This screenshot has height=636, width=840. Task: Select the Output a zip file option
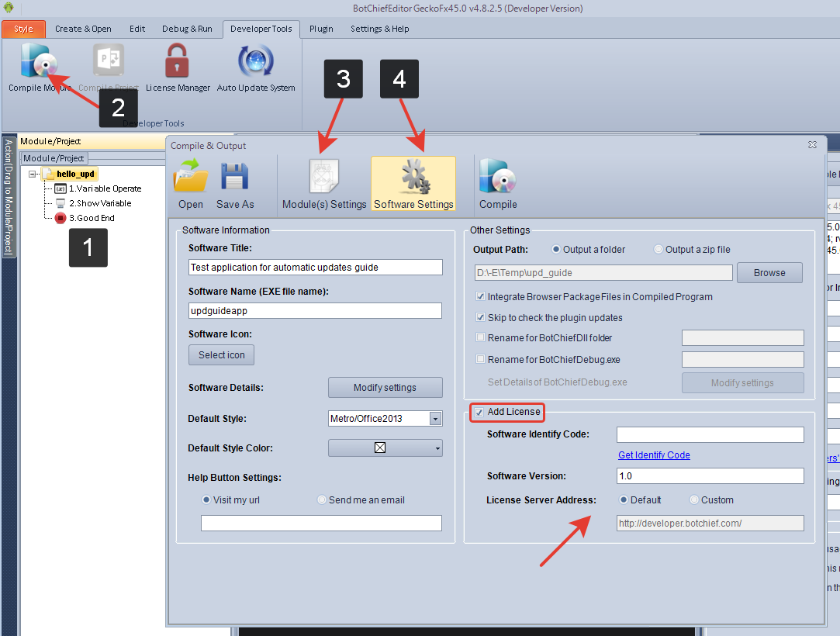pos(659,250)
